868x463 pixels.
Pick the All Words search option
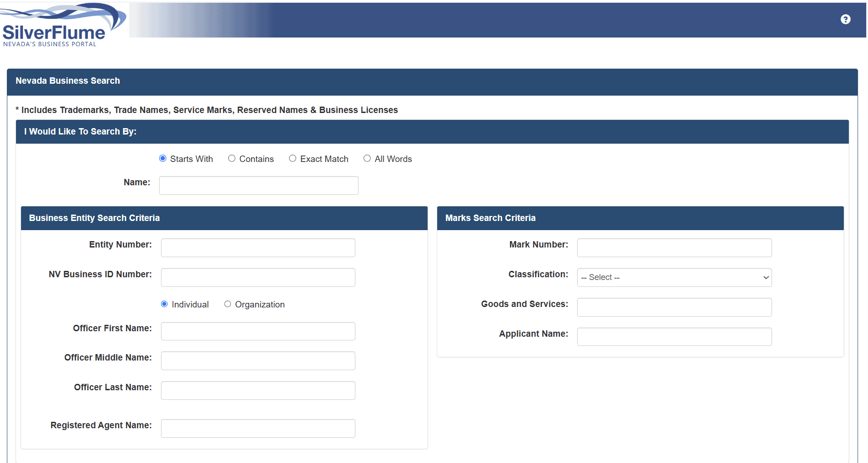coord(367,158)
